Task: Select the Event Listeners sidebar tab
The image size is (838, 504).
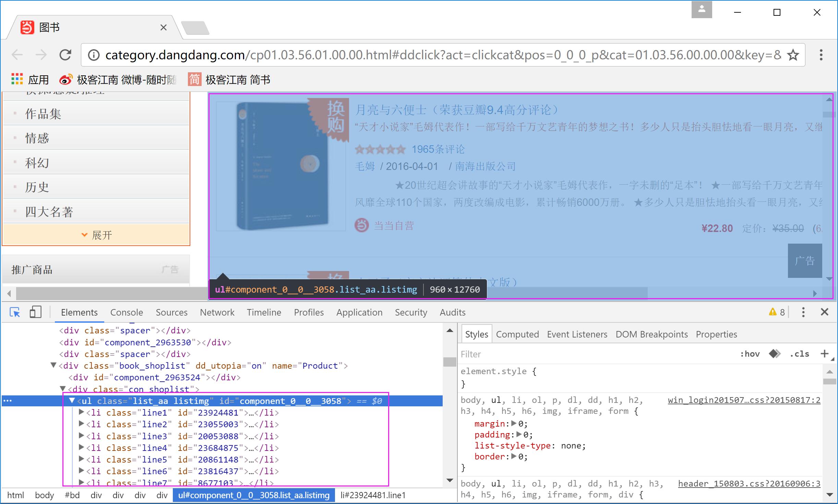Action: 577,334
